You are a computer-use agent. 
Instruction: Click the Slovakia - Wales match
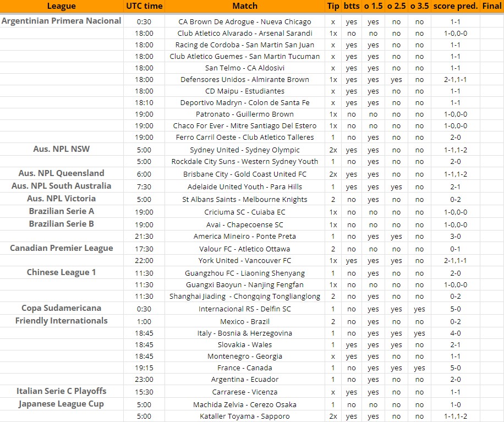click(245, 345)
